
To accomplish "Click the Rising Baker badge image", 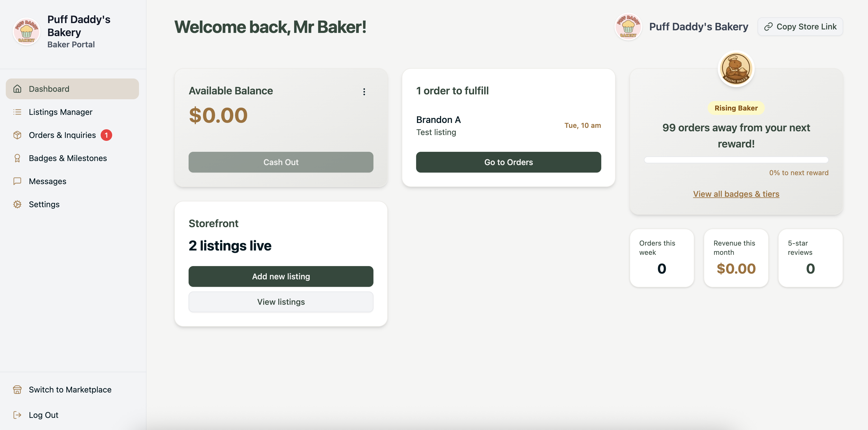I will tap(736, 69).
